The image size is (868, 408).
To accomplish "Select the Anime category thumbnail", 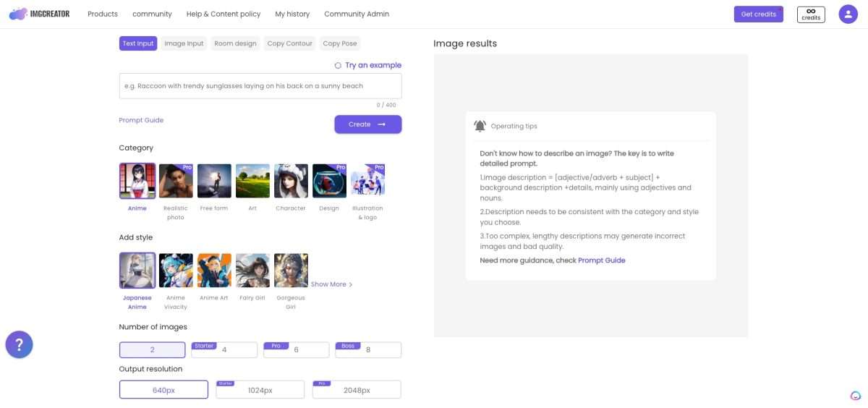I will coord(137,181).
